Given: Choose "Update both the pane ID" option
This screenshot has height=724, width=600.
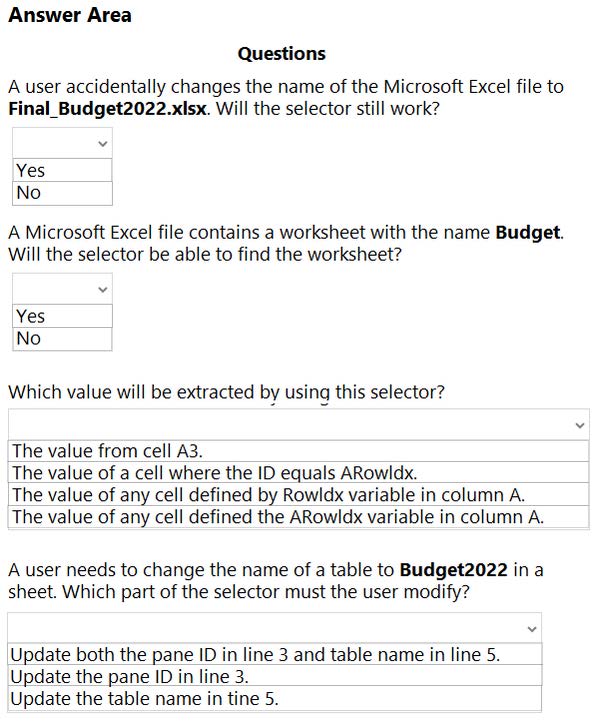Looking at the screenshot, I should [275, 655].
